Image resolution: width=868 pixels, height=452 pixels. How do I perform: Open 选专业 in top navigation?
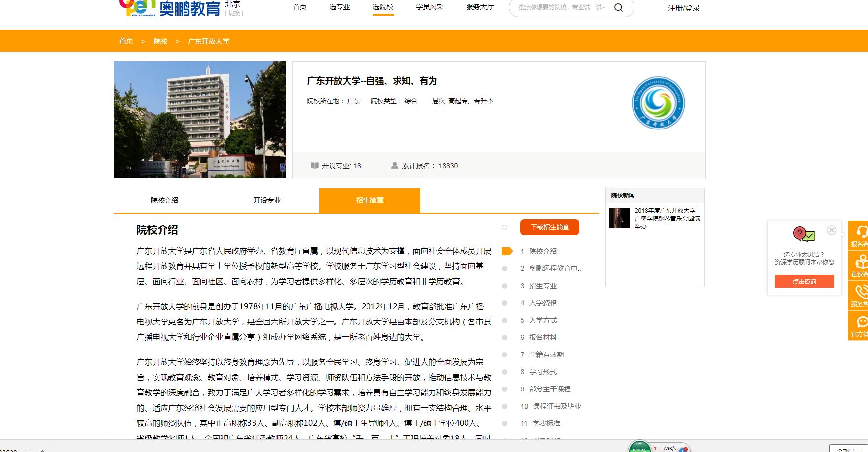[x=339, y=7]
